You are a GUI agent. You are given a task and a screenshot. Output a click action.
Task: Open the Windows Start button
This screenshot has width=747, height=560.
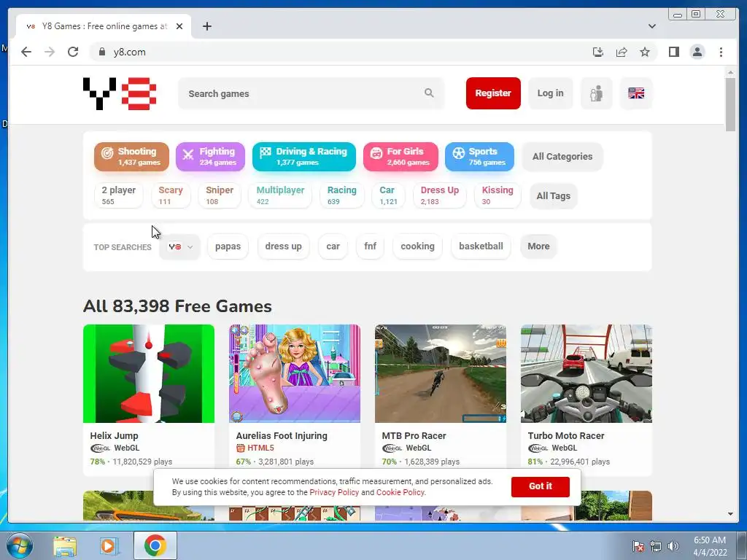[x=19, y=545]
